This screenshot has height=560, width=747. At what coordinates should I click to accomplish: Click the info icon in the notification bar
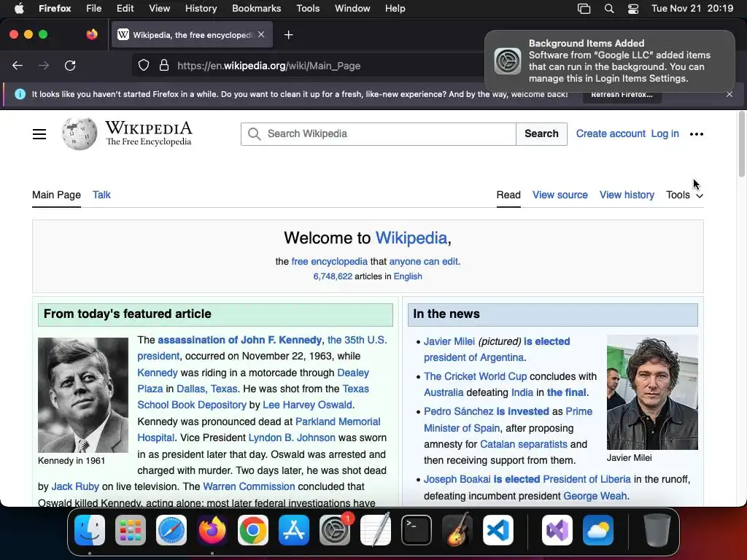[x=20, y=94]
